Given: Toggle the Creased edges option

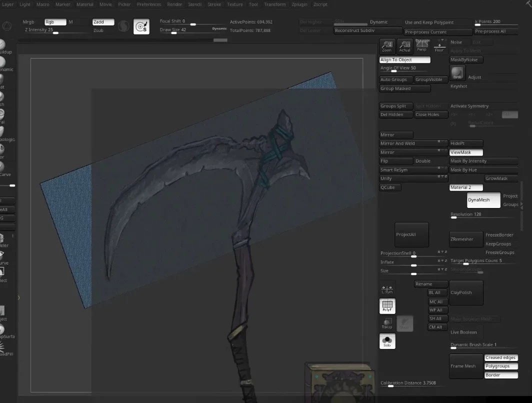Looking at the screenshot, I should [501, 357].
